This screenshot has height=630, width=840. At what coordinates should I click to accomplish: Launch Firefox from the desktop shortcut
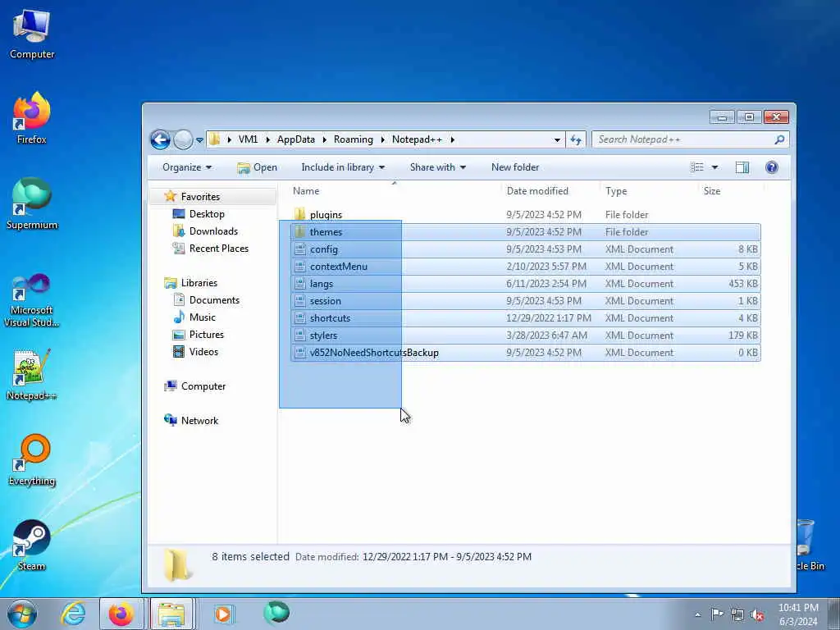point(32,118)
